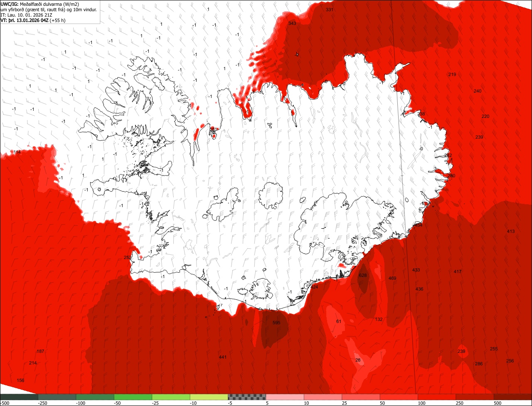Click the map value 413 near the east edge

coord(511,231)
